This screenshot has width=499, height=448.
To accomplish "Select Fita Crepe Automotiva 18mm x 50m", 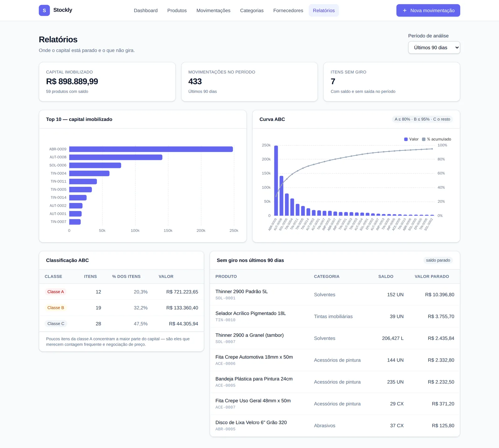I will 335,360.
